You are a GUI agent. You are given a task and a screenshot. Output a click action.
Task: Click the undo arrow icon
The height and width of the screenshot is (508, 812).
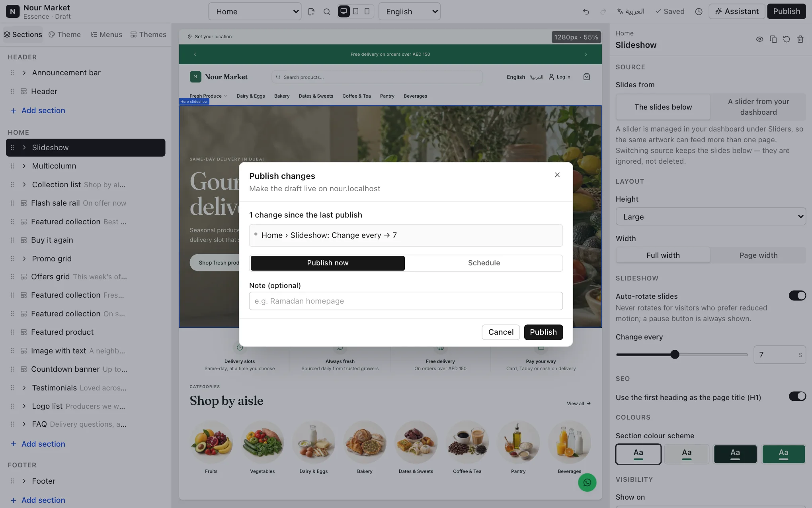[586, 12]
